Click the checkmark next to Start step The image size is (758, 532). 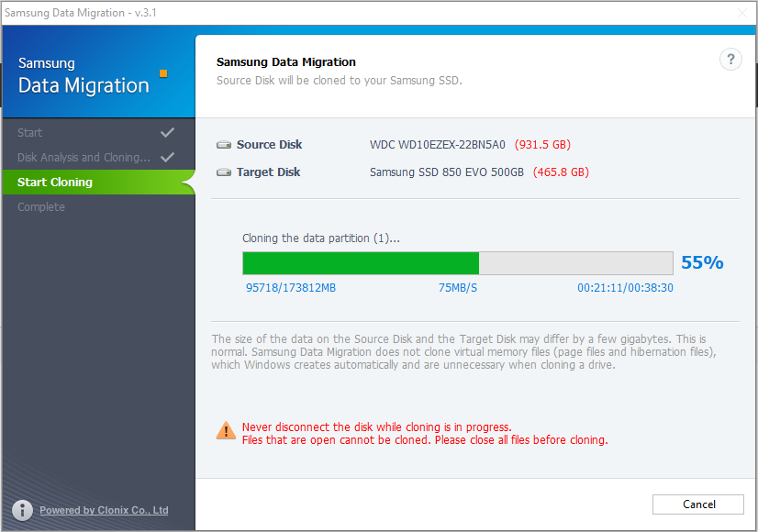tap(167, 132)
